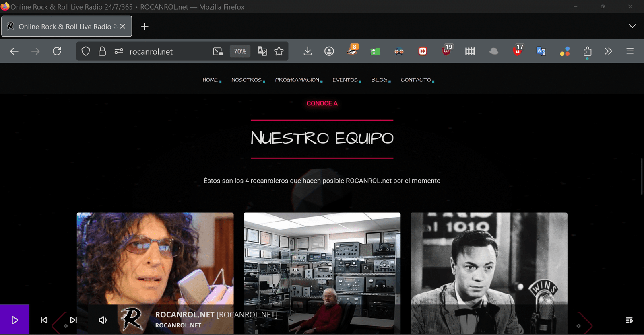Open the PROGRAMACIÓN menu item
The width and height of the screenshot is (644, 335).
point(297,80)
